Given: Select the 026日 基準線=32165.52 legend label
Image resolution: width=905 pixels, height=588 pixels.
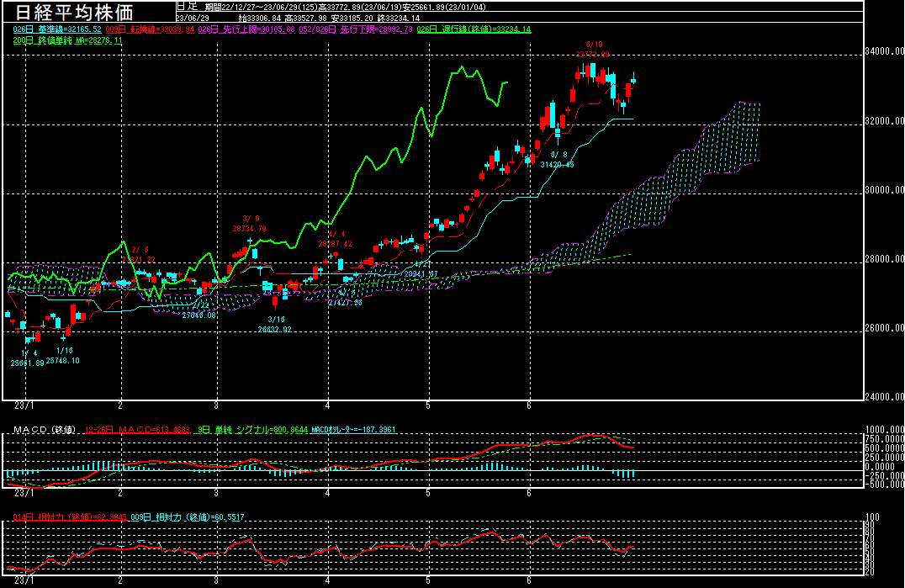Looking at the screenshot, I should [57, 29].
